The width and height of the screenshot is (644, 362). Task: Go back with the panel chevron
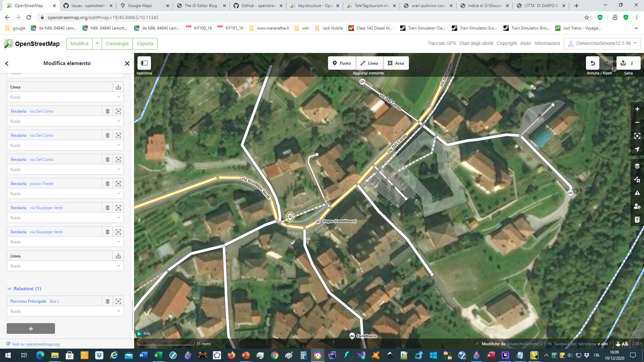tap(7, 63)
